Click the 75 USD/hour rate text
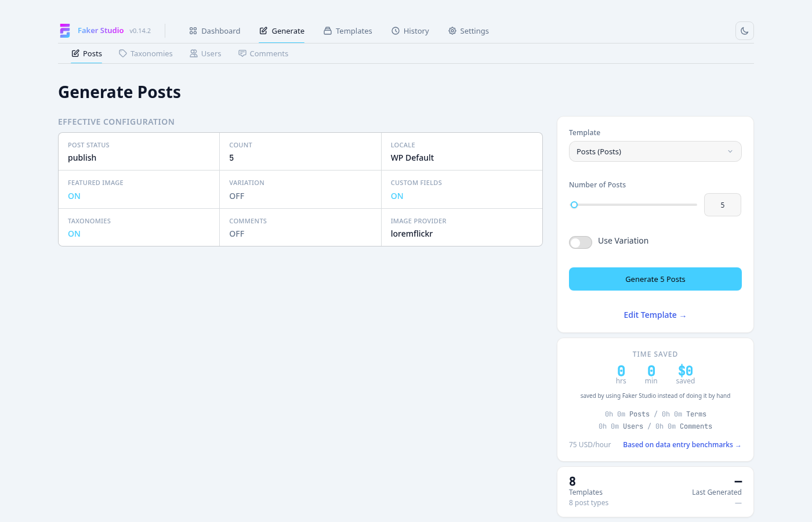This screenshot has height=522, width=812. (x=590, y=445)
